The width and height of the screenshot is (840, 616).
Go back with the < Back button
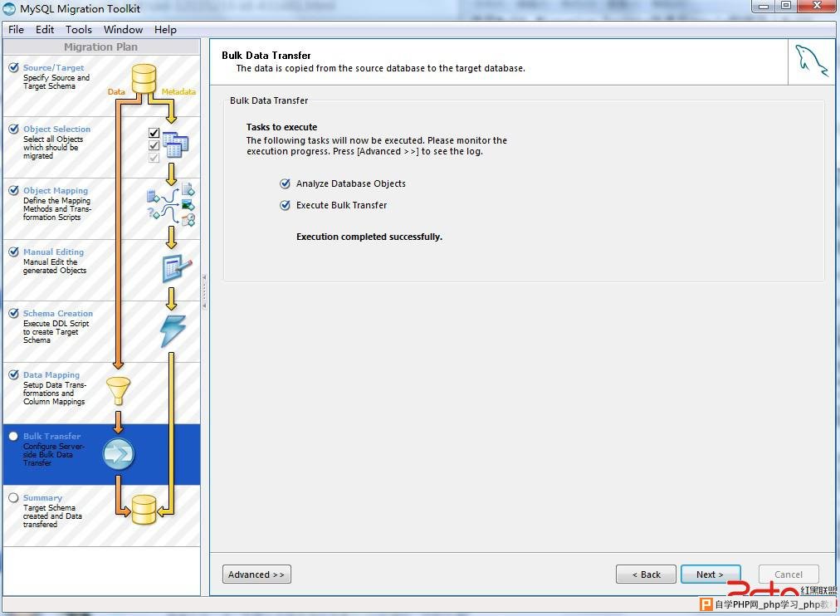click(x=646, y=574)
